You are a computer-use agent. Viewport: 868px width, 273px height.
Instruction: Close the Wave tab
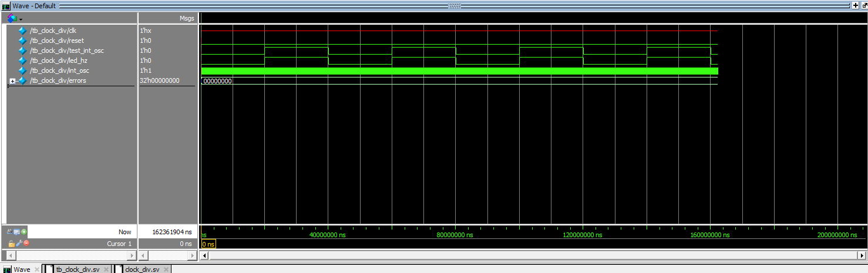(x=36, y=269)
